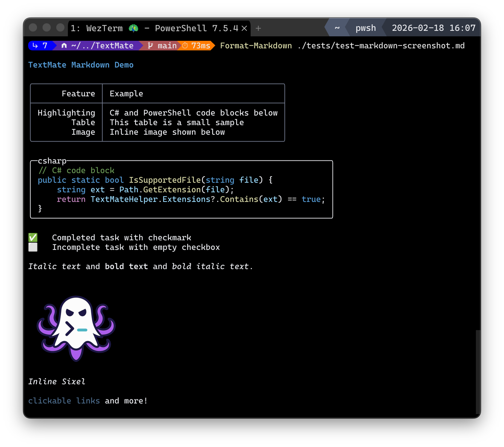Click the tilde workspace indicator in status bar

coord(337,28)
